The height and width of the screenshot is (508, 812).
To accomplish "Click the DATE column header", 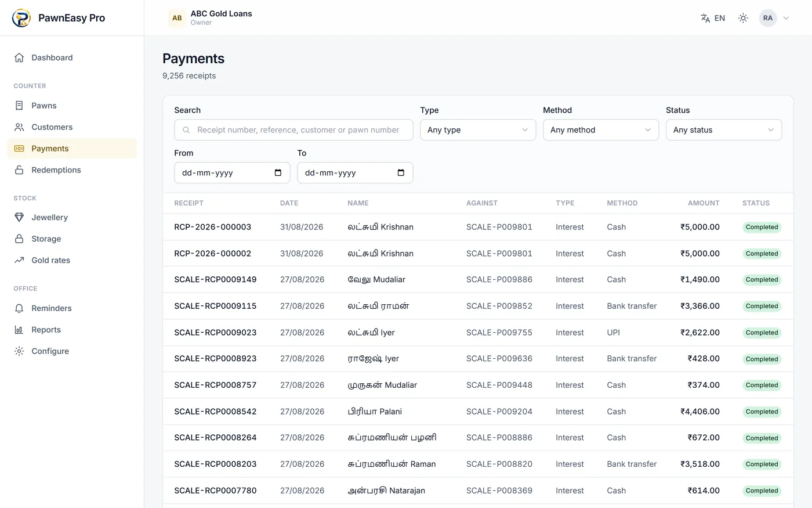I will (289, 203).
